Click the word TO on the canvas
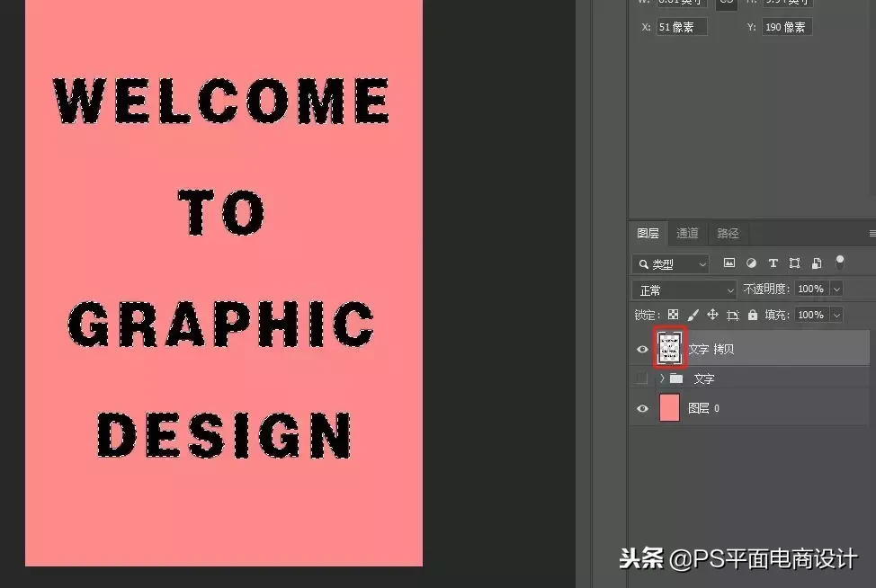Viewport: 876px width, 588px height. pyautogui.click(x=221, y=212)
